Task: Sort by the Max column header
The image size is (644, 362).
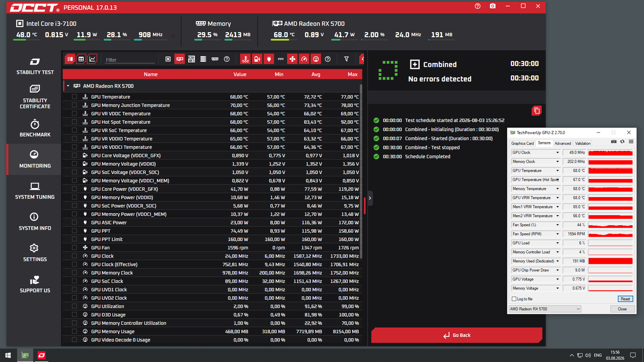Action: click(x=352, y=74)
